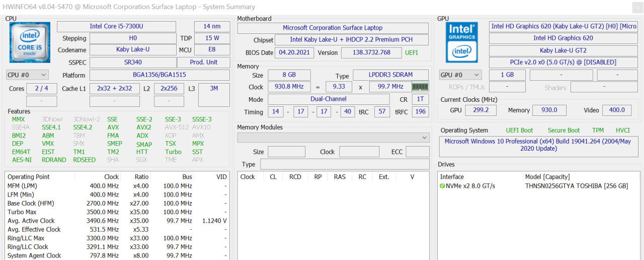Click the RDSEED feature flag

pos(84,160)
